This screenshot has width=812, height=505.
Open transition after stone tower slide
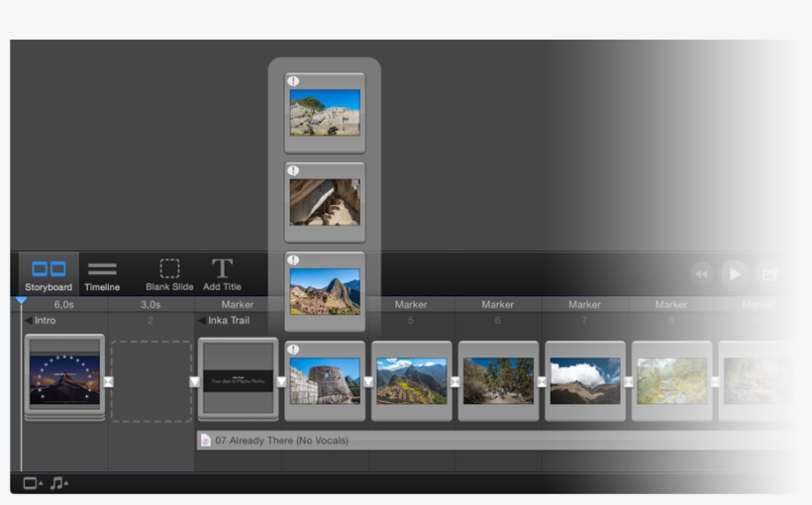[368, 382]
